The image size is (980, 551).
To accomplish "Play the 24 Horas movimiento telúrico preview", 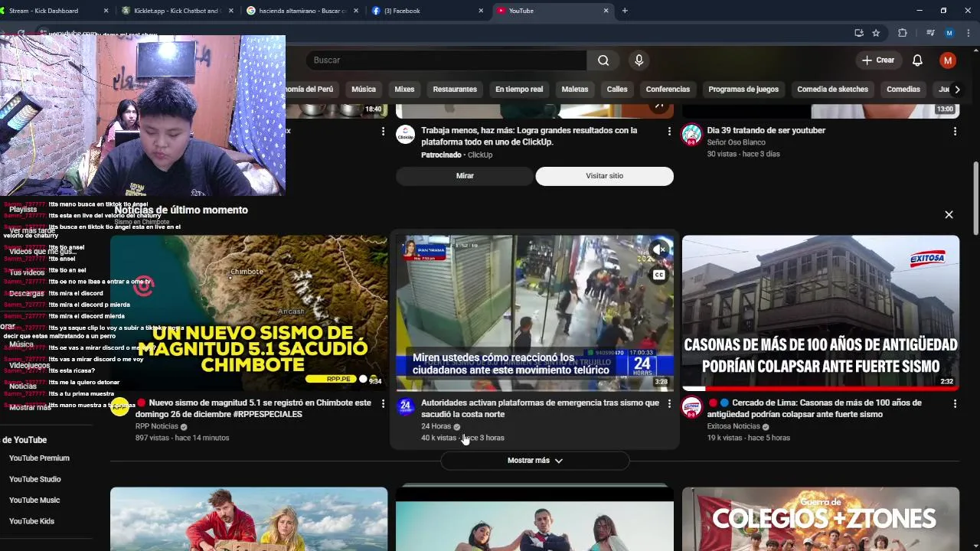I will (534, 313).
